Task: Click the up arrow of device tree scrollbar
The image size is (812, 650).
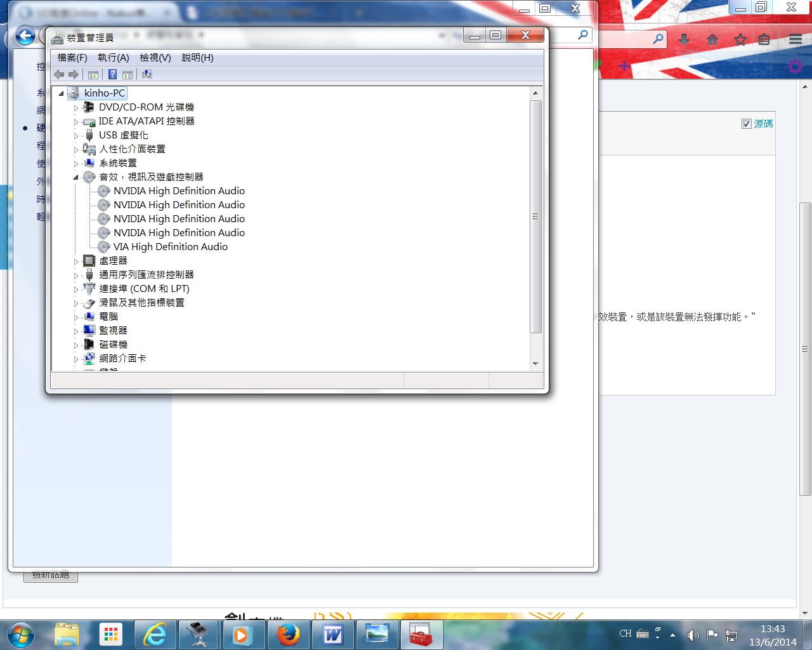Action: pyautogui.click(x=535, y=93)
